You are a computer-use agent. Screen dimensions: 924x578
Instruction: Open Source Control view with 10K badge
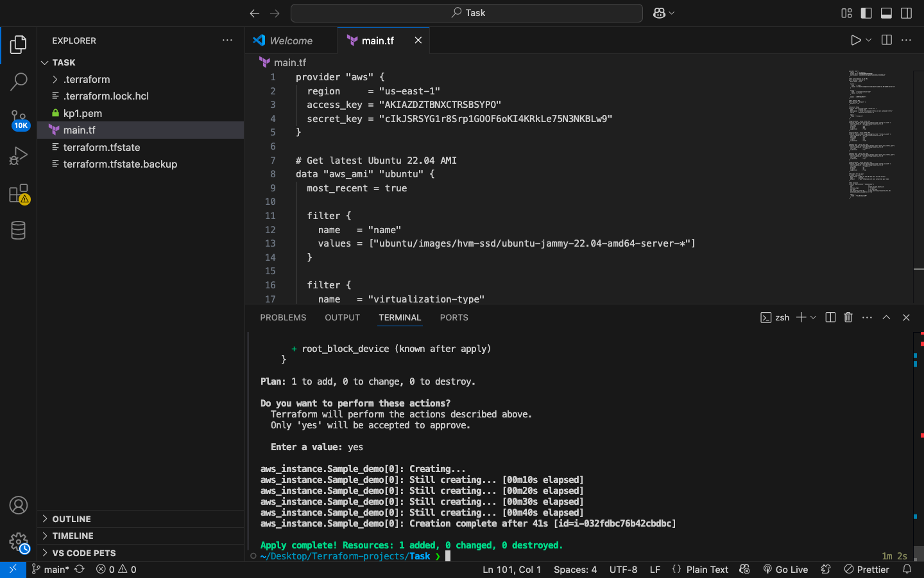click(x=19, y=119)
